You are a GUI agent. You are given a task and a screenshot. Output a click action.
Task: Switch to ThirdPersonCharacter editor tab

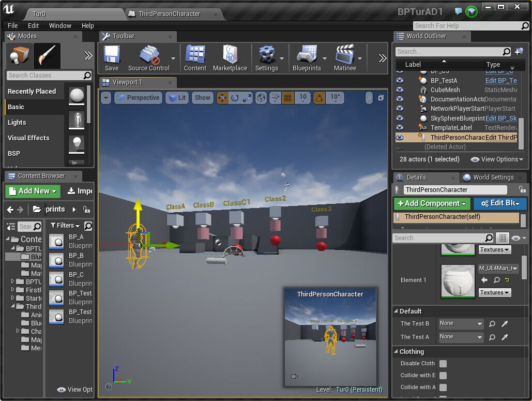click(x=169, y=14)
